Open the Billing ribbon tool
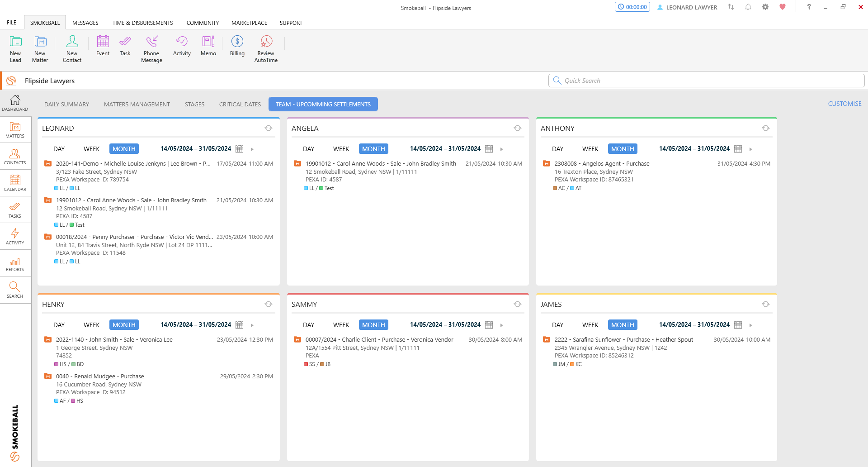This screenshot has height=467, width=868. (x=237, y=46)
